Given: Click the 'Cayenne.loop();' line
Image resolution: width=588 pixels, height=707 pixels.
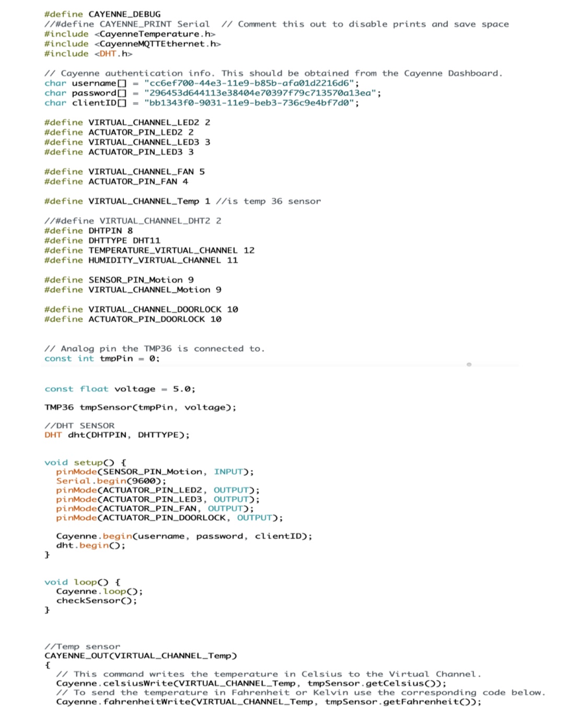Looking at the screenshot, I should 100,591.
